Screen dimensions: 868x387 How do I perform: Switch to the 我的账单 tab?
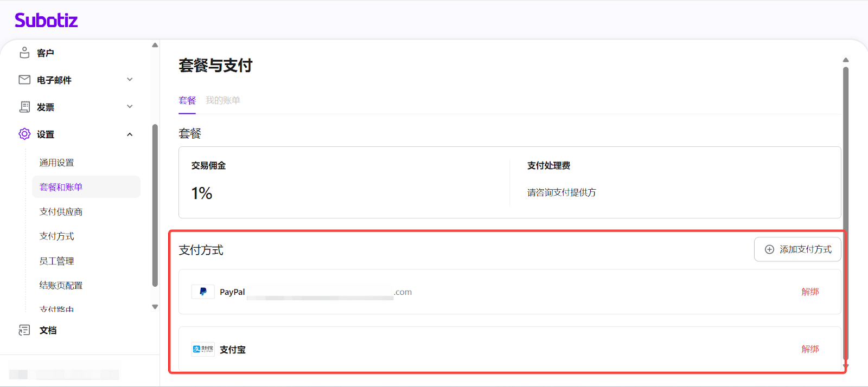tap(222, 100)
